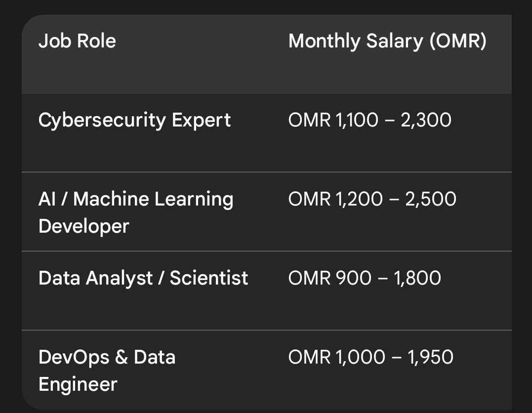Screen dimensions: 532x413
Task: Click the word "Developer" under AI role
Action: click(83, 226)
